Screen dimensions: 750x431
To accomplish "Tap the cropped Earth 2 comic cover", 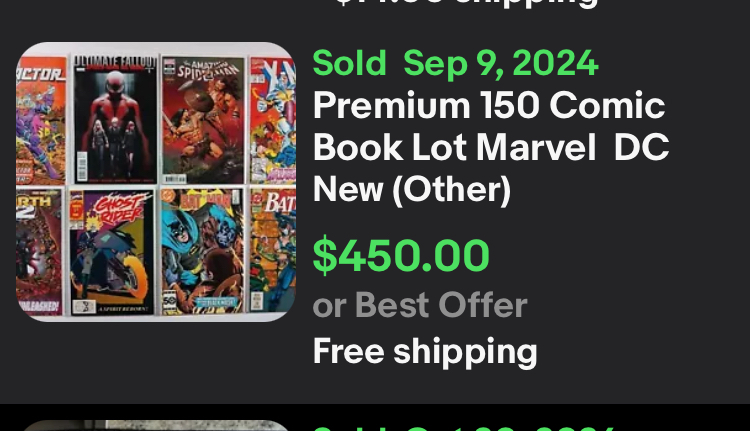I will 39,252.
